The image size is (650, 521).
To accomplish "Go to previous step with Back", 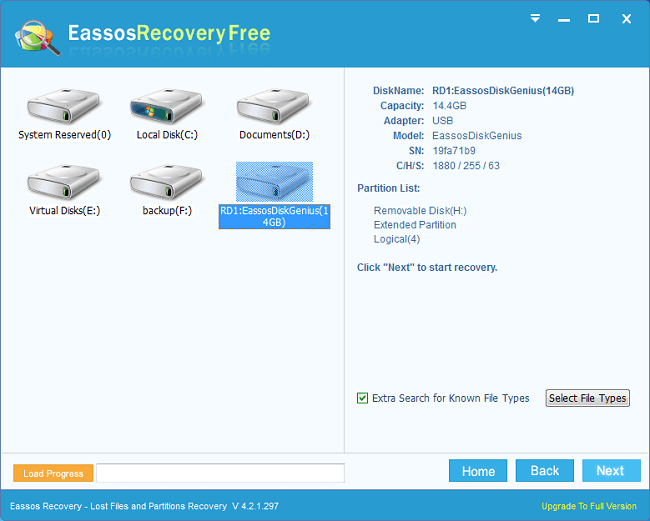I will [545, 471].
